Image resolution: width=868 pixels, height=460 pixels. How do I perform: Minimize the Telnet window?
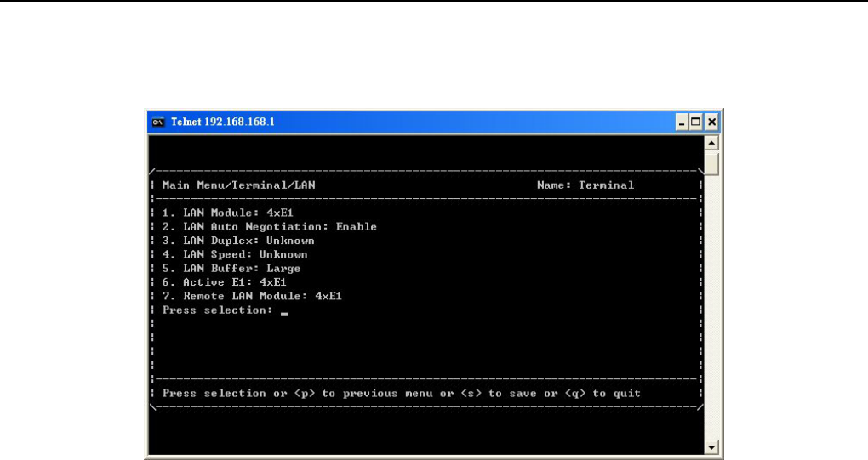[683, 121]
